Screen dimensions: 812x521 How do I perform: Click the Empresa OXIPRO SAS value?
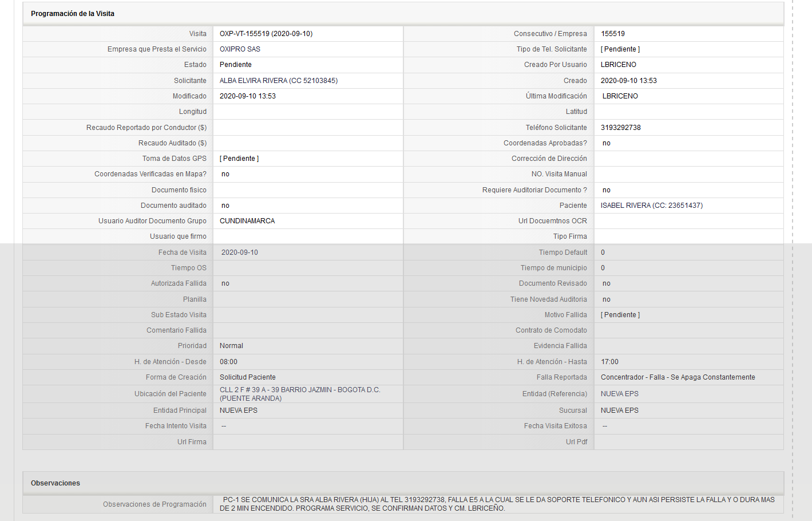click(240, 49)
